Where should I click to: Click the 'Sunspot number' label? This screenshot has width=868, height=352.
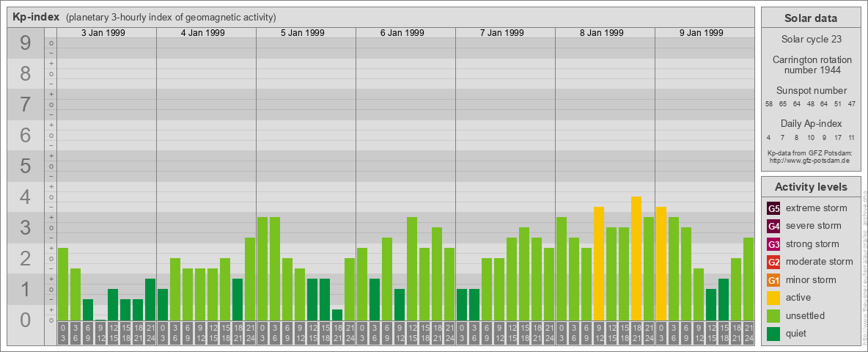(811, 91)
